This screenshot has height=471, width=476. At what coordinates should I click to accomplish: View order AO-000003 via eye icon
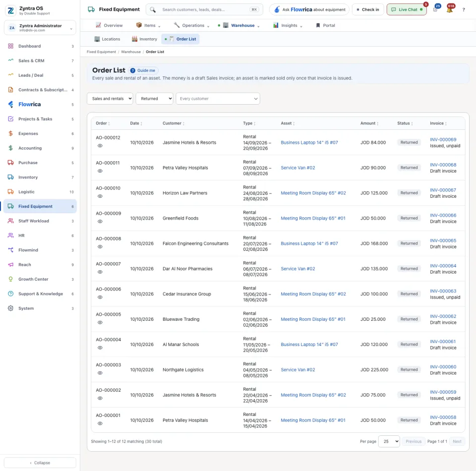pyautogui.click(x=100, y=373)
